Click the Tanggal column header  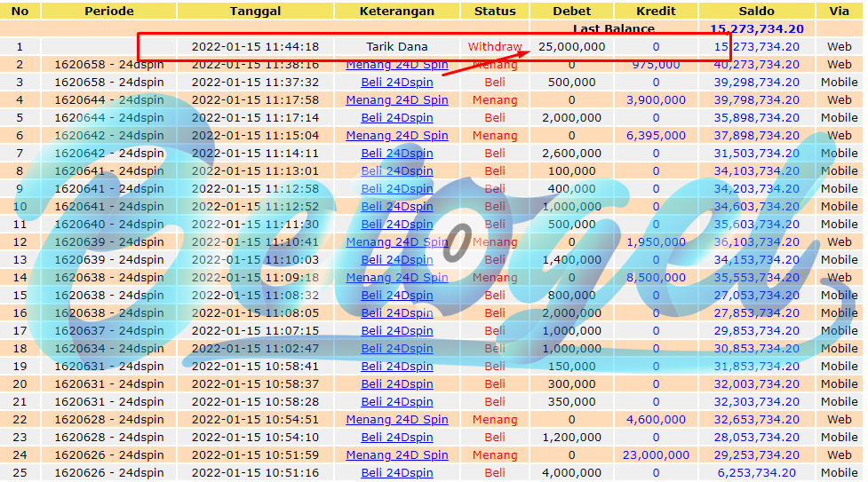(x=255, y=11)
